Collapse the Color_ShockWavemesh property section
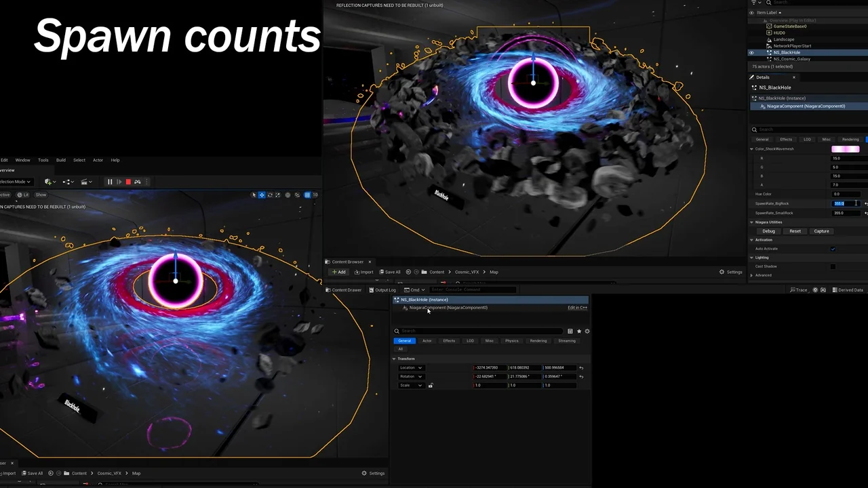This screenshot has width=868, height=488. [751, 149]
